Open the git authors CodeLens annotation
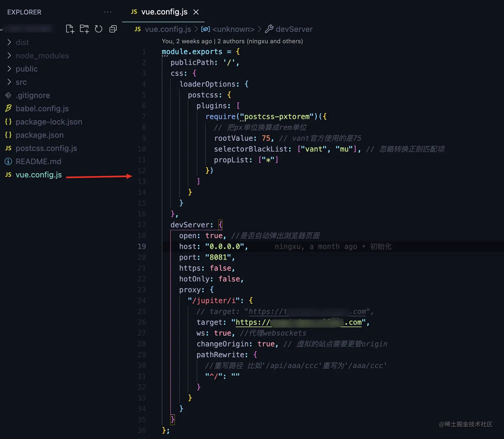The image size is (504, 439). coord(232,41)
